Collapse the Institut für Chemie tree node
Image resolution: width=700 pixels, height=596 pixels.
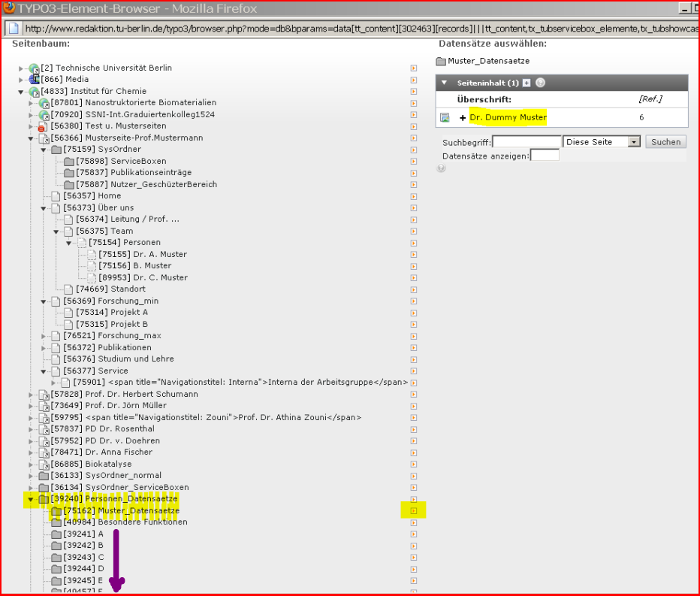click(21, 92)
